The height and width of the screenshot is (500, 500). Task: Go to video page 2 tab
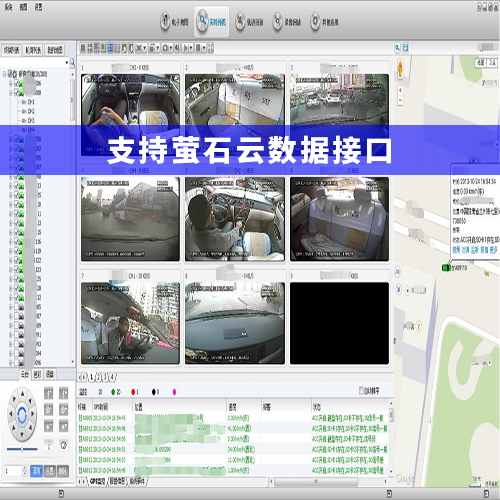point(98,377)
